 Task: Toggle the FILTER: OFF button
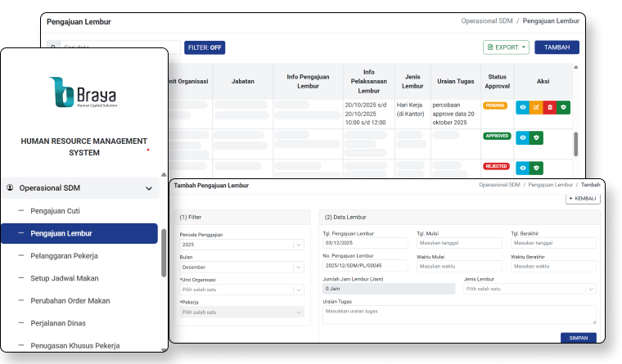tap(205, 47)
